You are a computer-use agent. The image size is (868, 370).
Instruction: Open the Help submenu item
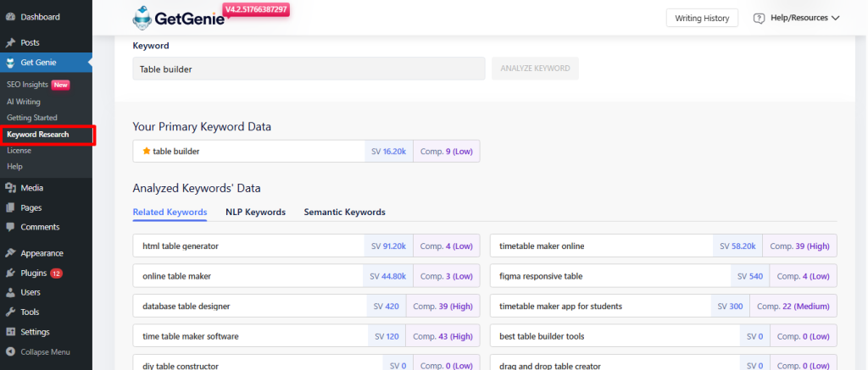(x=14, y=167)
